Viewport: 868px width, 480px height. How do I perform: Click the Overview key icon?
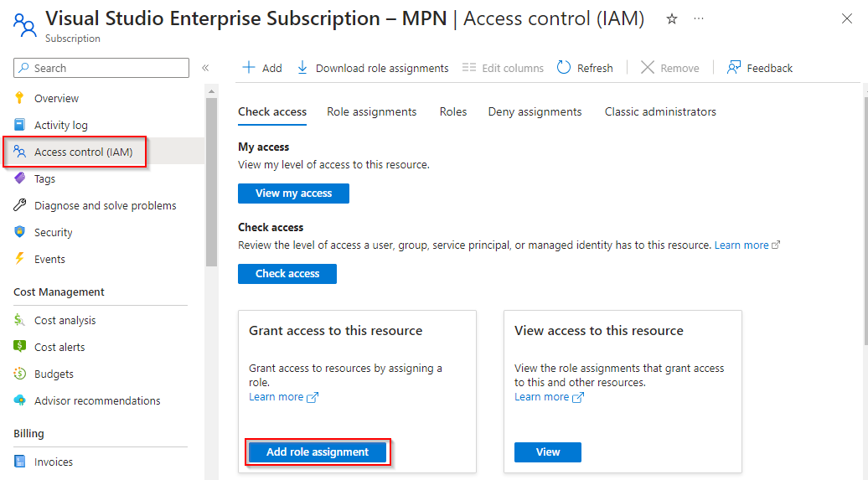(19, 98)
